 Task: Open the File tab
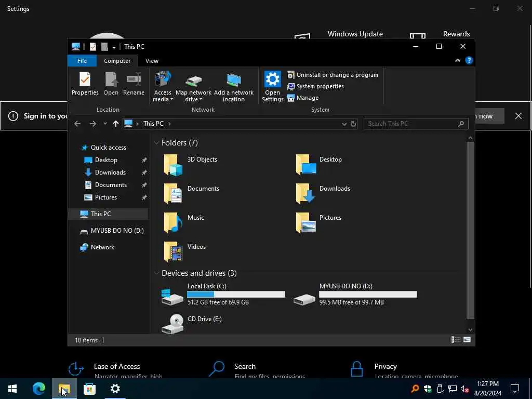point(82,61)
